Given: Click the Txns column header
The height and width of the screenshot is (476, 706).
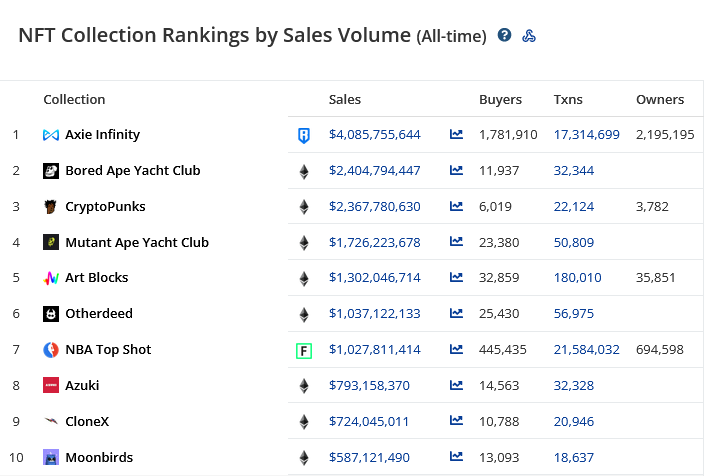Looking at the screenshot, I should 568,100.
